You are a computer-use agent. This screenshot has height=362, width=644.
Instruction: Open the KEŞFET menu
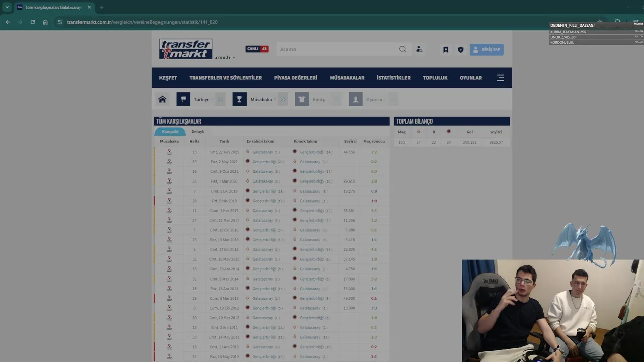[x=168, y=78]
